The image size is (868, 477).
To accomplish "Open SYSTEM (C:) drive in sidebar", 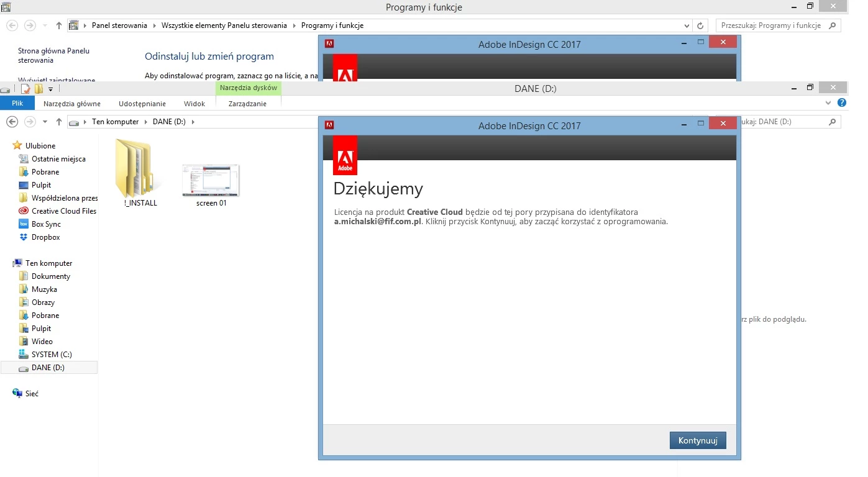I will click(x=52, y=355).
